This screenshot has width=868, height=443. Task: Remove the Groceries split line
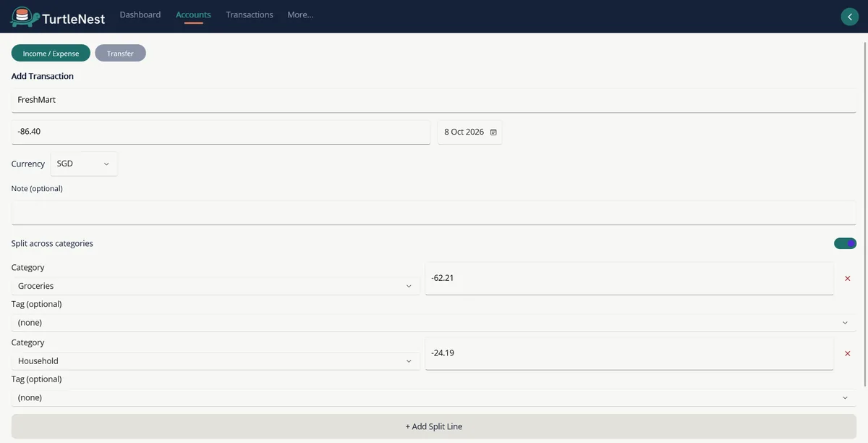(848, 279)
